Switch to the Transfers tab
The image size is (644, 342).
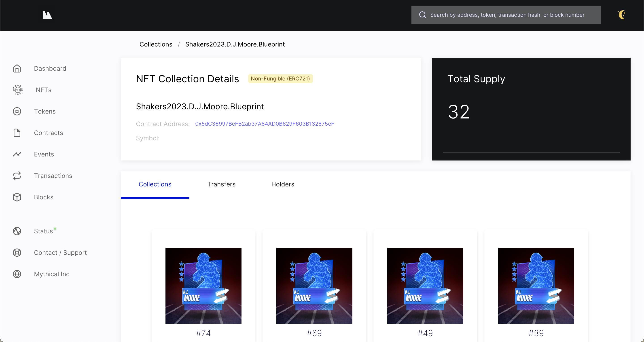[221, 184]
